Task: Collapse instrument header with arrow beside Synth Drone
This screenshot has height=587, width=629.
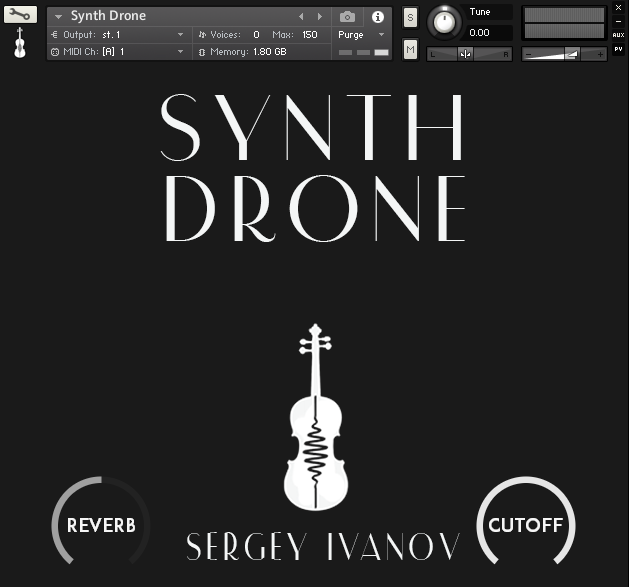Action: pyautogui.click(x=59, y=17)
